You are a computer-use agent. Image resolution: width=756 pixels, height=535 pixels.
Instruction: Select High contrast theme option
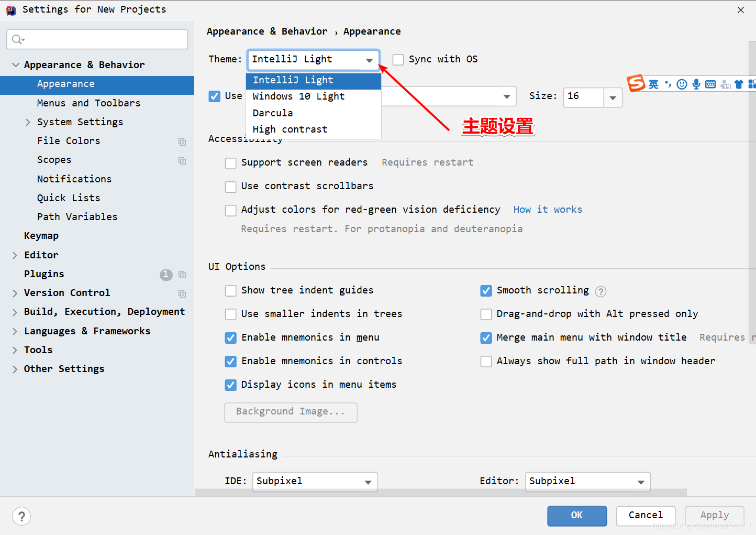(x=314, y=129)
